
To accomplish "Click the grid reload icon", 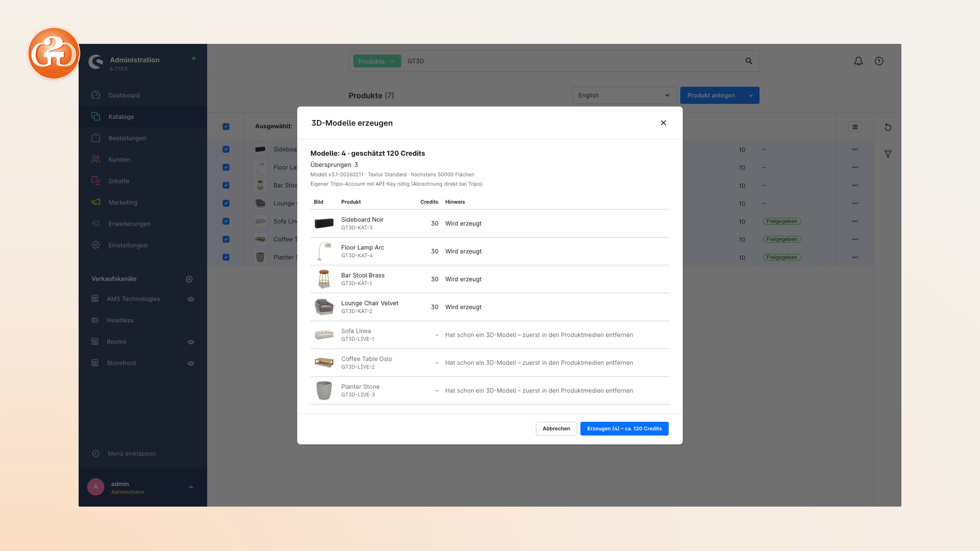I will coord(888,127).
